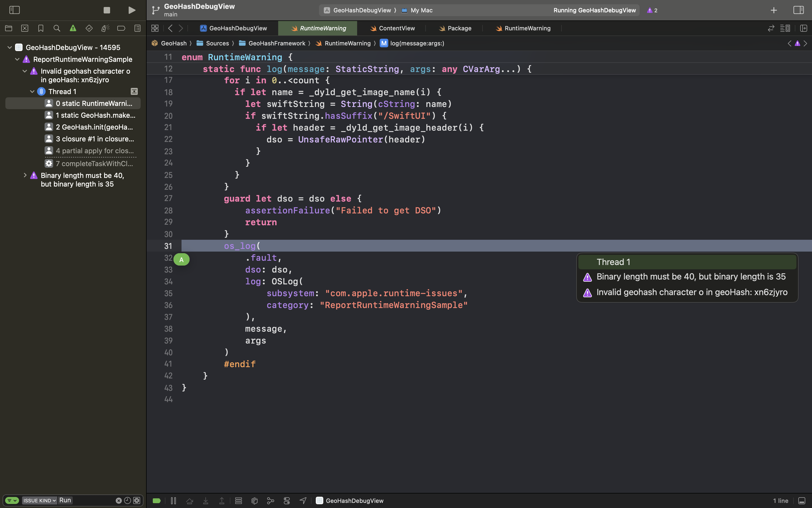Image resolution: width=812 pixels, height=508 pixels.
Task: Go to next issue arrow
Action: 805,43
